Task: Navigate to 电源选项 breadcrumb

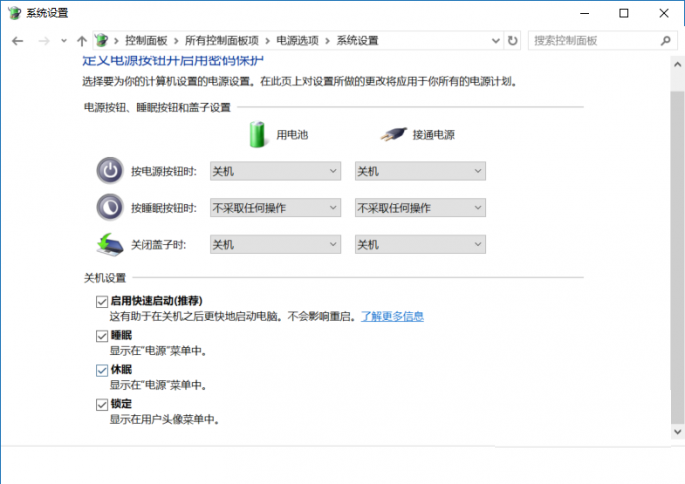Action: 298,41
